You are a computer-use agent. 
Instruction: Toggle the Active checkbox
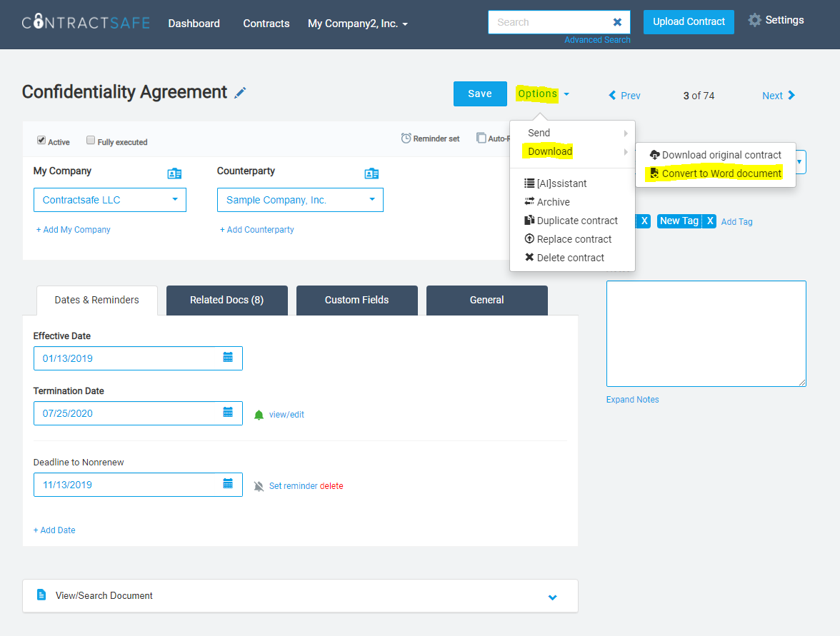point(41,140)
